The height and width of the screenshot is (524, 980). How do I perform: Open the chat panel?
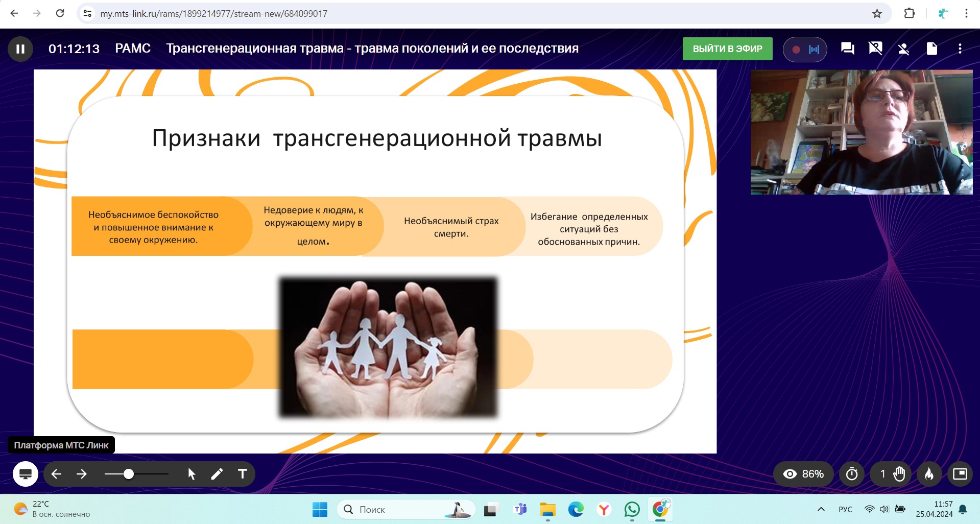pyautogui.click(x=847, y=49)
